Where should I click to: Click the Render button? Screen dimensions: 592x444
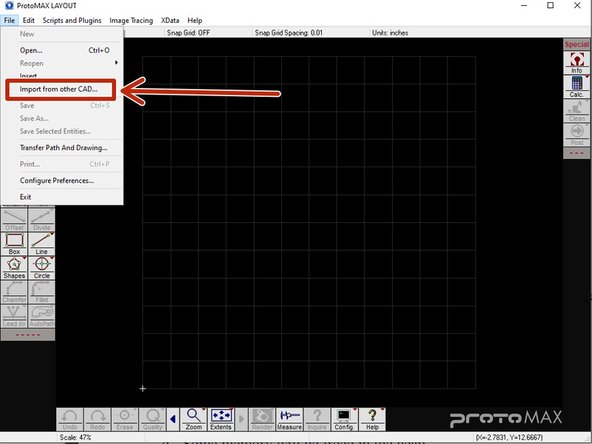tap(262, 419)
